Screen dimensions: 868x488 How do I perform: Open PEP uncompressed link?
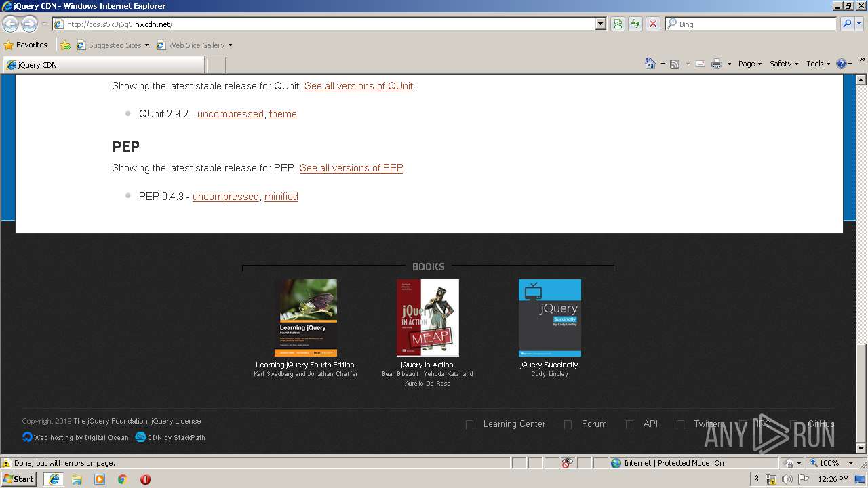point(226,197)
